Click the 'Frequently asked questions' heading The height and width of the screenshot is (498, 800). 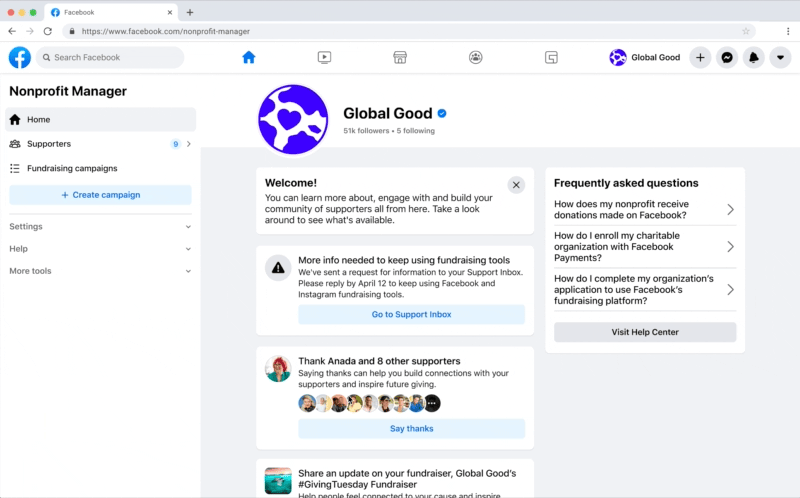pos(626,183)
